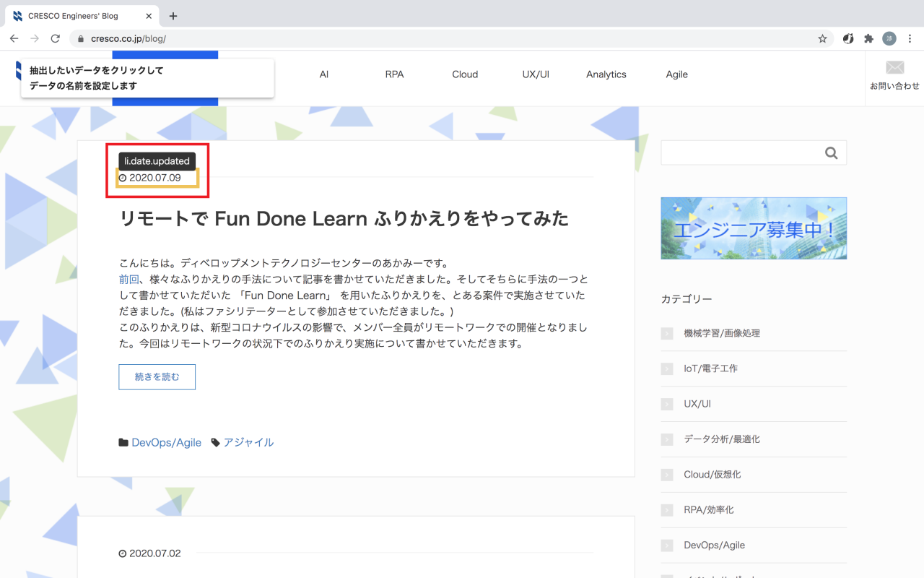Follow the 前回 link in the article
This screenshot has height=578, width=924.
128,279
